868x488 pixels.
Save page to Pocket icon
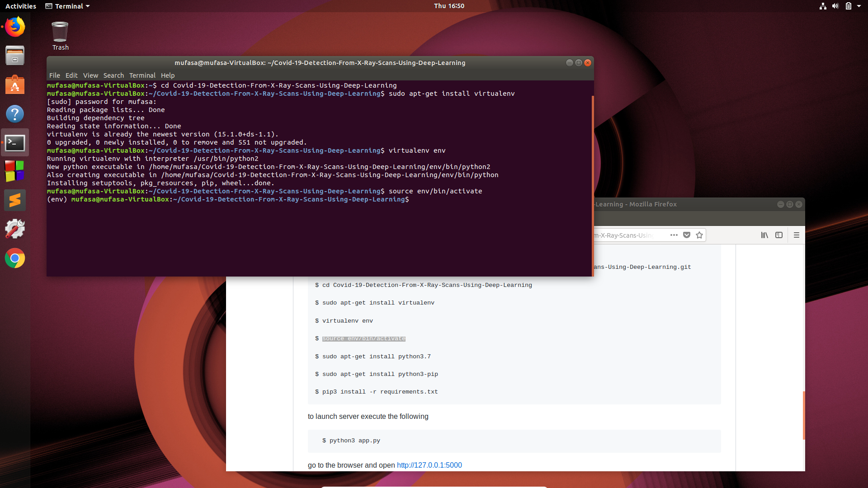(x=687, y=235)
